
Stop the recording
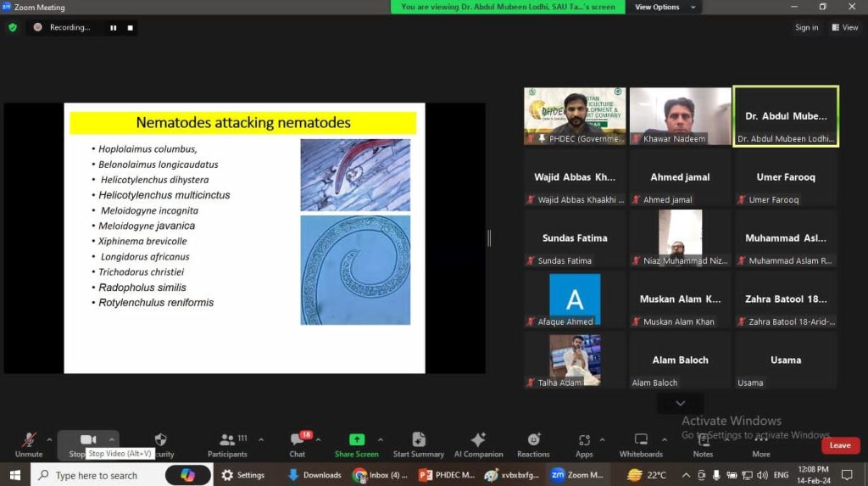click(130, 27)
